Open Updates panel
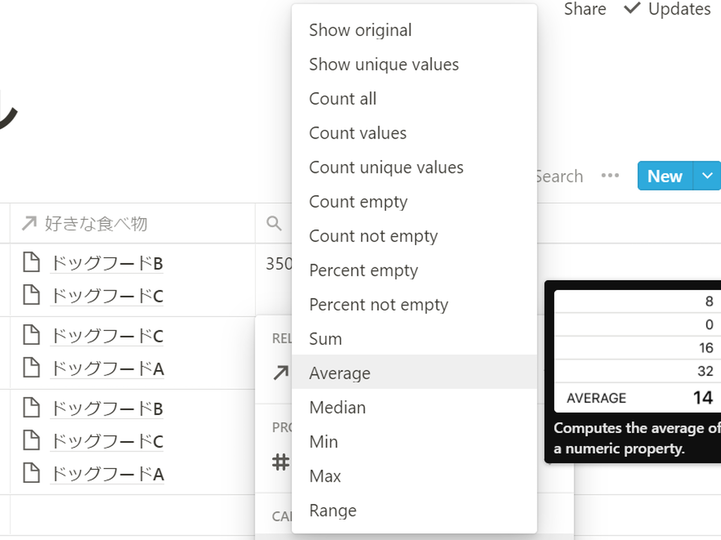721x540 pixels. [x=668, y=9]
